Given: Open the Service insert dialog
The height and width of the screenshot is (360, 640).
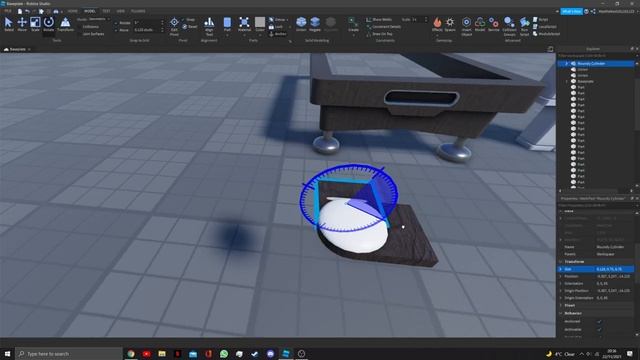Looking at the screenshot, I should [x=494, y=24].
